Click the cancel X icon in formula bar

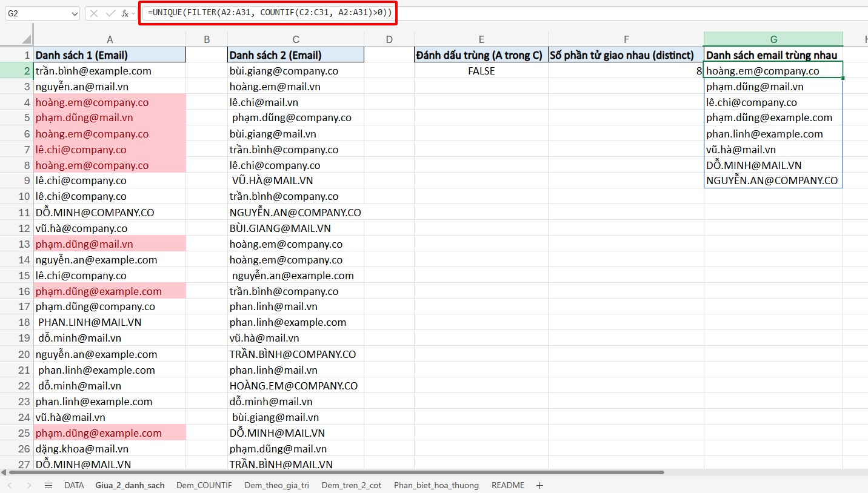point(95,13)
